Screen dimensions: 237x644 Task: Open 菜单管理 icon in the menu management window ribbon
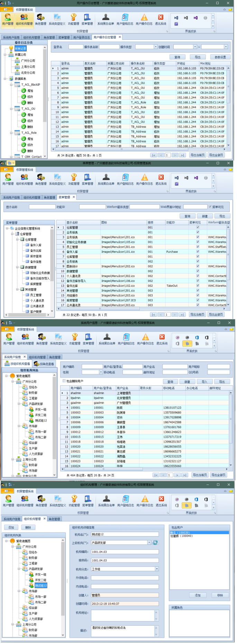pyautogui.click(x=88, y=180)
